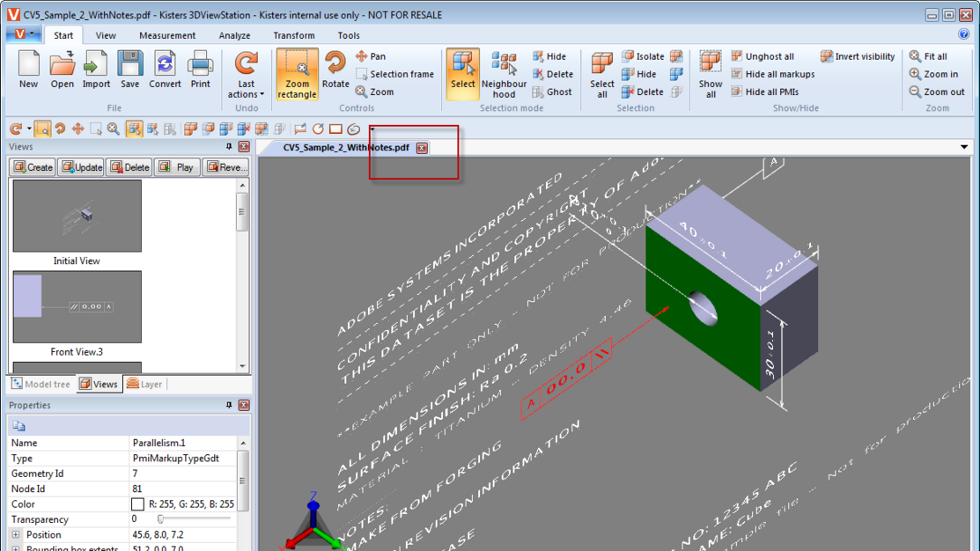Open the undo history arrow in quick toolbar
Image resolution: width=980 pixels, height=551 pixels.
pyautogui.click(x=29, y=129)
